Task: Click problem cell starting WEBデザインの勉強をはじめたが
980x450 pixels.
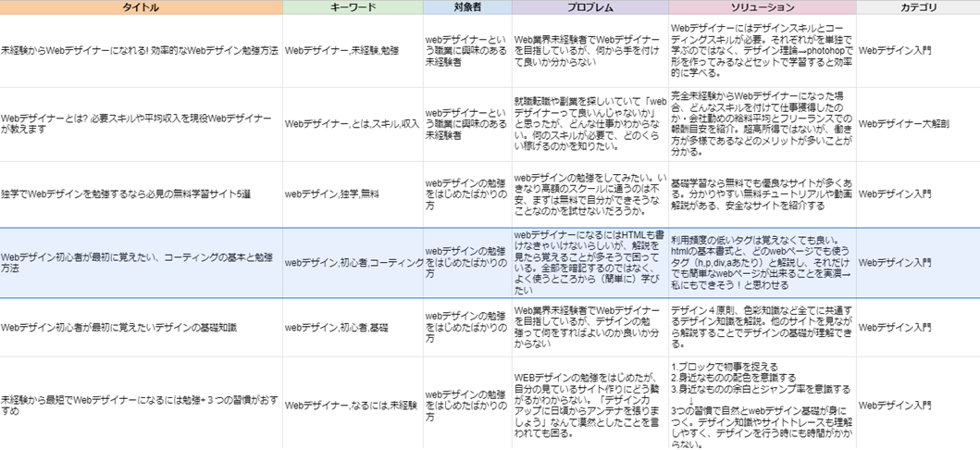Action: coord(590,405)
